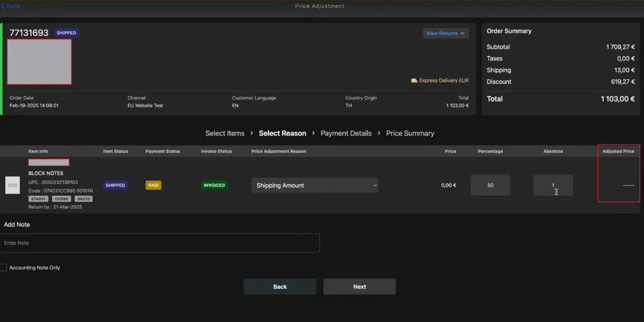Screen dimensions: 644x322
Task: Click the Express Delivery truck icon
Action: pos(414,81)
